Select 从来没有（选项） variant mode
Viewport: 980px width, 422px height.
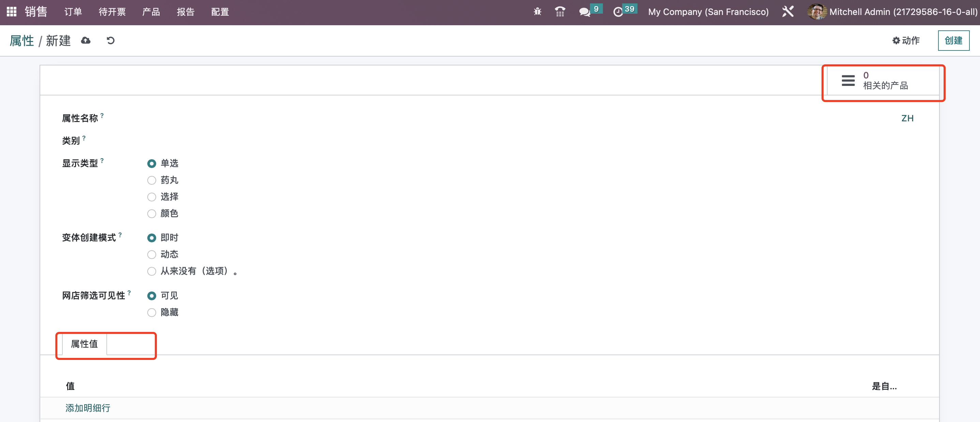151,271
